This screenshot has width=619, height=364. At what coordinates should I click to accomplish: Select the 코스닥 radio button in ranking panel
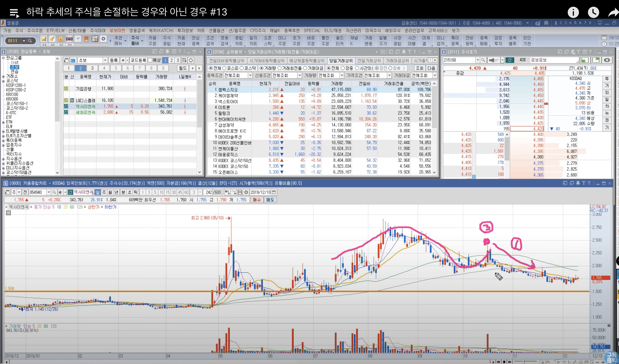(242, 68)
